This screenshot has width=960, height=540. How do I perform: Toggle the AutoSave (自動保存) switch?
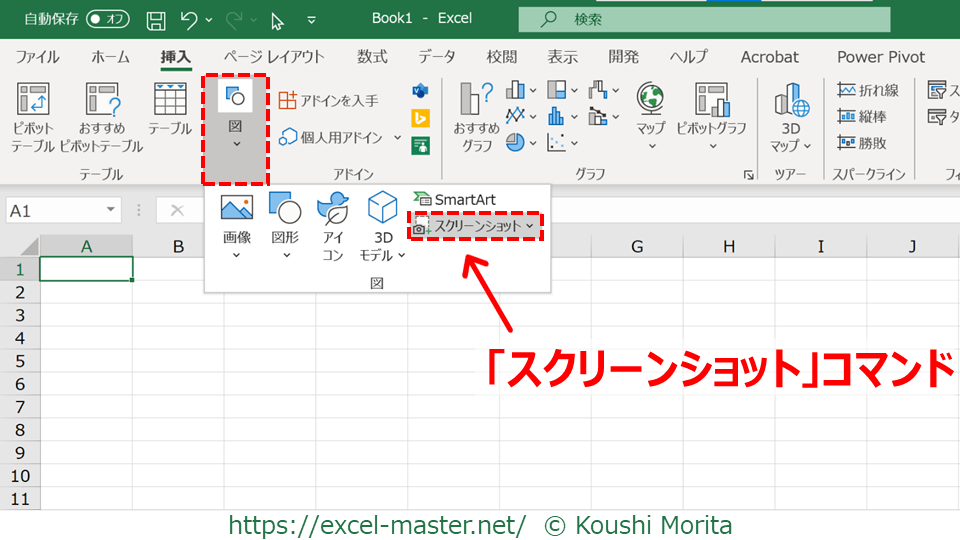(107, 19)
